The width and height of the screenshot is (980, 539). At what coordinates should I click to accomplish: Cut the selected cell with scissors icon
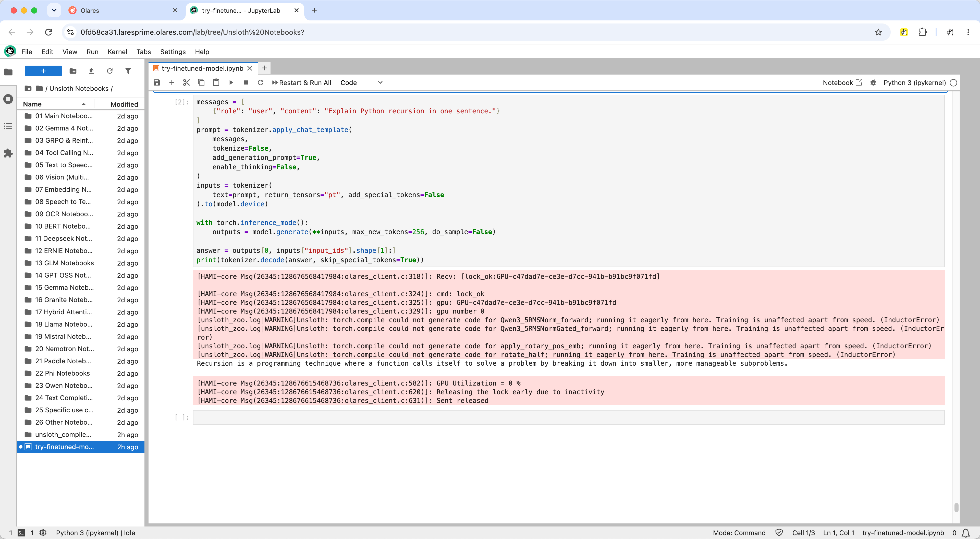pyautogui.click(x=186, y=83)
